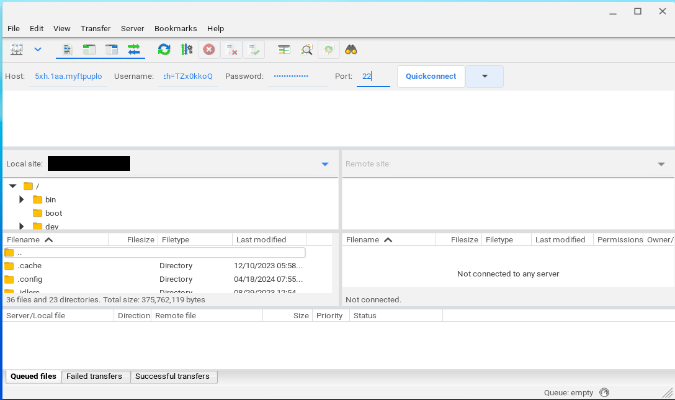This screenshot has height=400, width=675.
Task: Open the Bookmarks menu
Action: 176,28
